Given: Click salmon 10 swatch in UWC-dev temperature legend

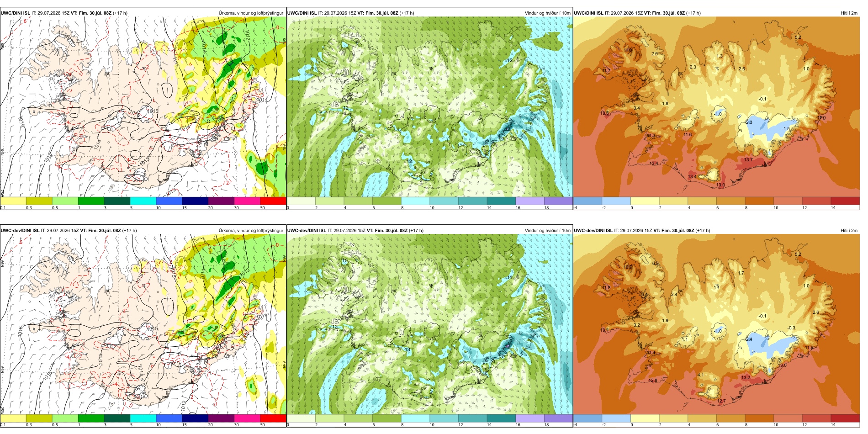Looking at the screenshot, I should click(788, 418).
